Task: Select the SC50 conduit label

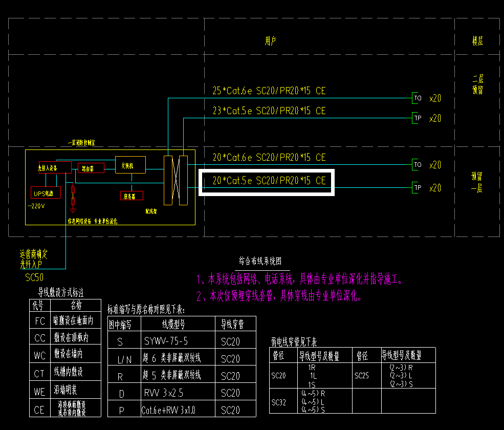Action: 34,277
